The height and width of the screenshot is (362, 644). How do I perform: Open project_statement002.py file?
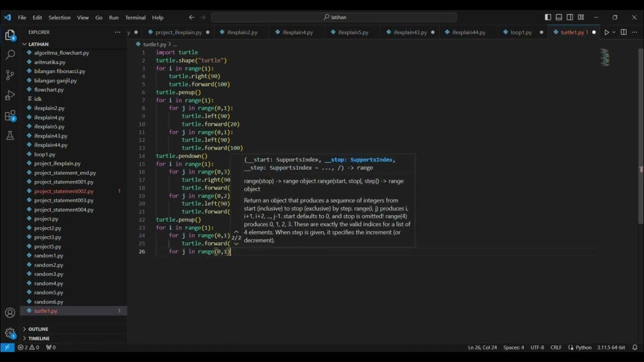[64, 191]
